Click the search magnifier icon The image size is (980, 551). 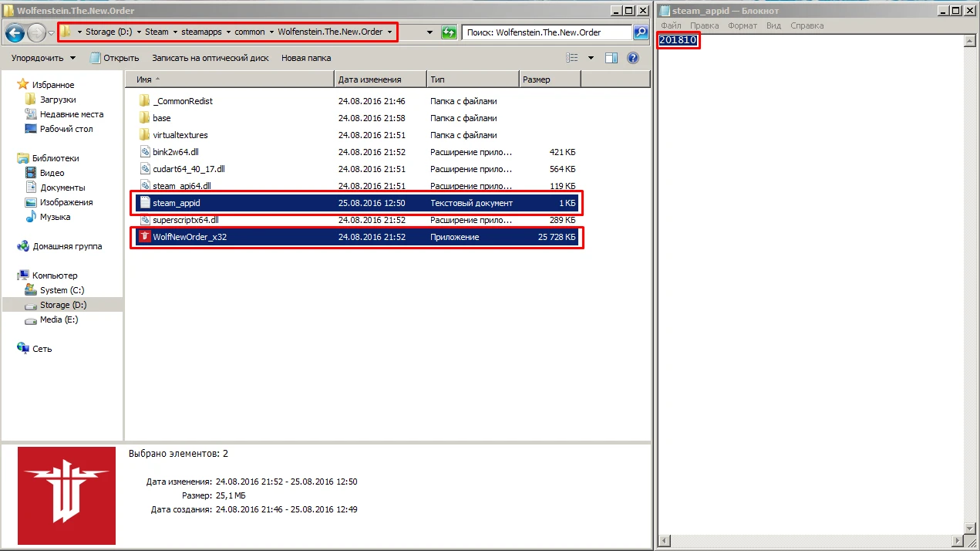[x=640, y=32]
